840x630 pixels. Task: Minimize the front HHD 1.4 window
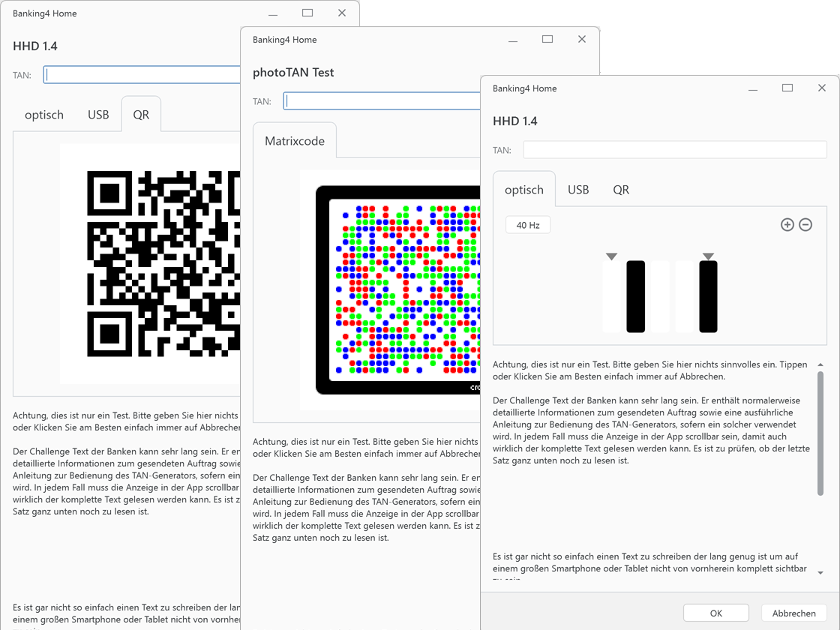[753, 88]
